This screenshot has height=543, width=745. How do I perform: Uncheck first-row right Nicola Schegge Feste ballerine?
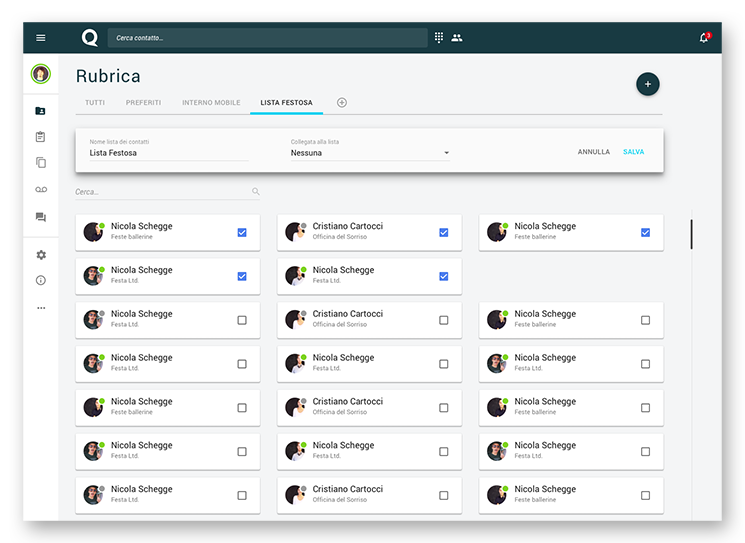click(x=645, y=232)
